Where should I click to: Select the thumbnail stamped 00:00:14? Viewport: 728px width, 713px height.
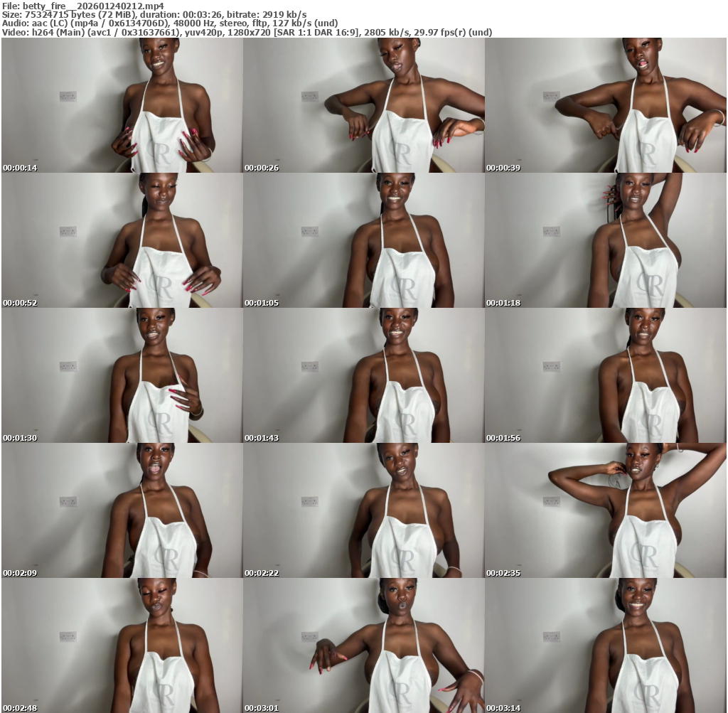(122, 105)
